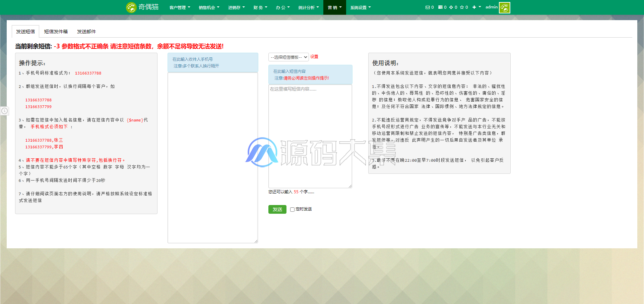The image size is (644, 304).
Task: Open the admin avatar picture
Action: [505, 7]
